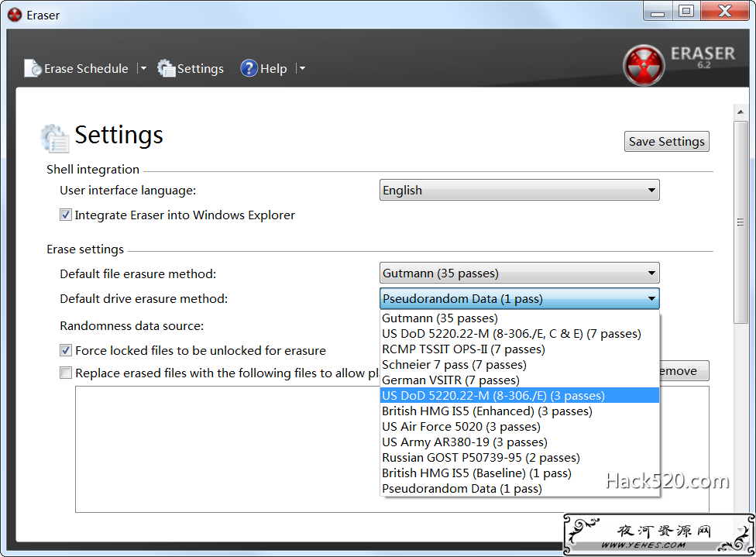Viewport: 756px width, 557px height.
Task: Click inside the replacement files list box
Action: (227, 449)
